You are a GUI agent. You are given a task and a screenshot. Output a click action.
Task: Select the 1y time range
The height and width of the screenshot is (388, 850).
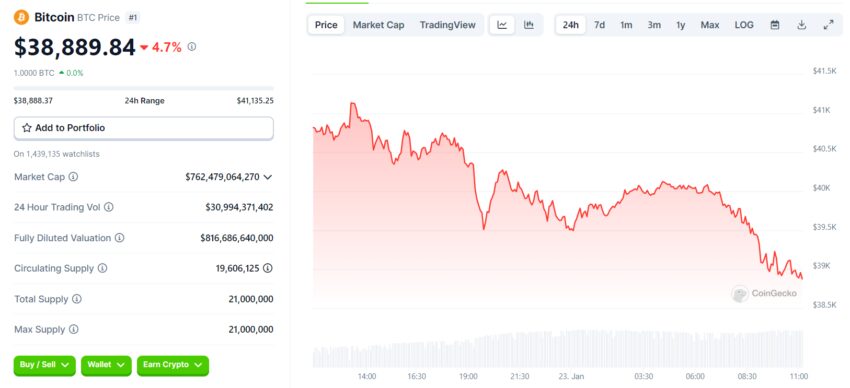pos(680,25)
